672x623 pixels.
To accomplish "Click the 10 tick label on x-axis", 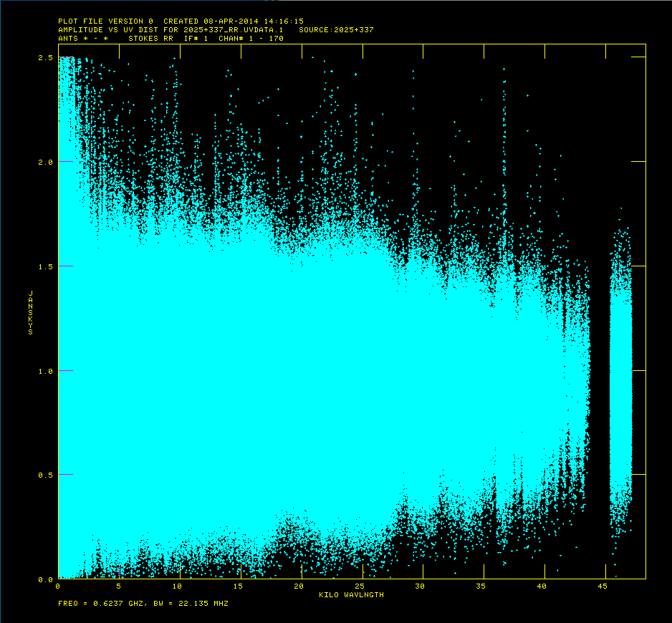I will [x=178, y=586].
